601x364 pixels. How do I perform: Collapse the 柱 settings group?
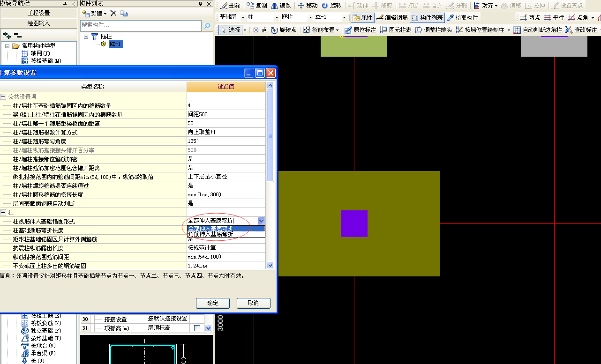(x=3, y=212)
